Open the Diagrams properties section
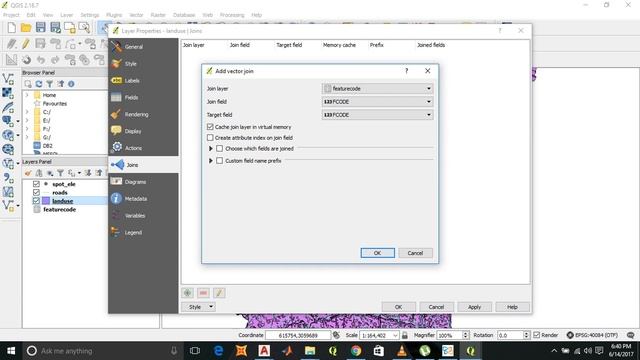 [x=143, y=182]
